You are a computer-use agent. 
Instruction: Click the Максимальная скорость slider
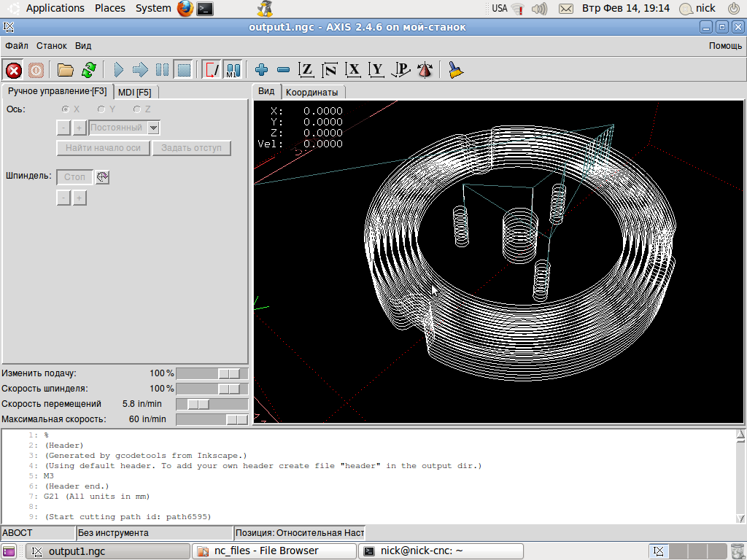212,419
